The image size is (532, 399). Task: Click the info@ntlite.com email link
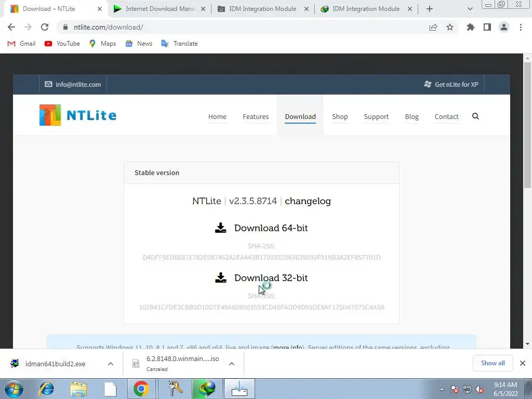(73, 85)
